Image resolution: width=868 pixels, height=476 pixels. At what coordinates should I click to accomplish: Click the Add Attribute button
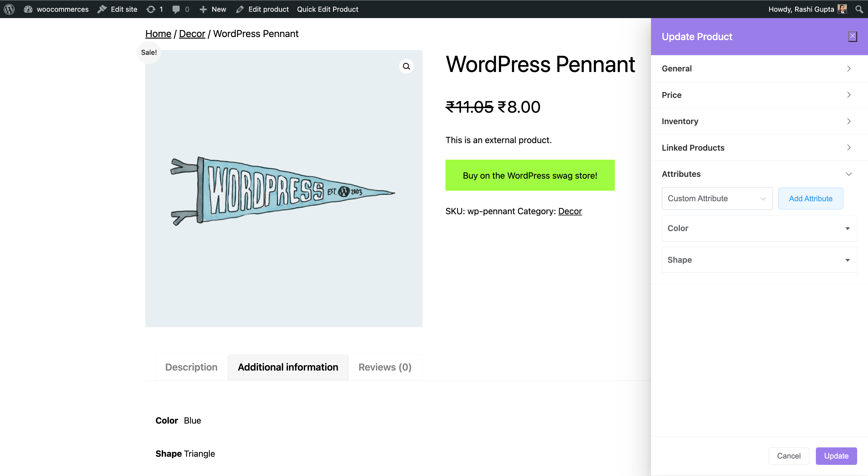pos(810,198)
